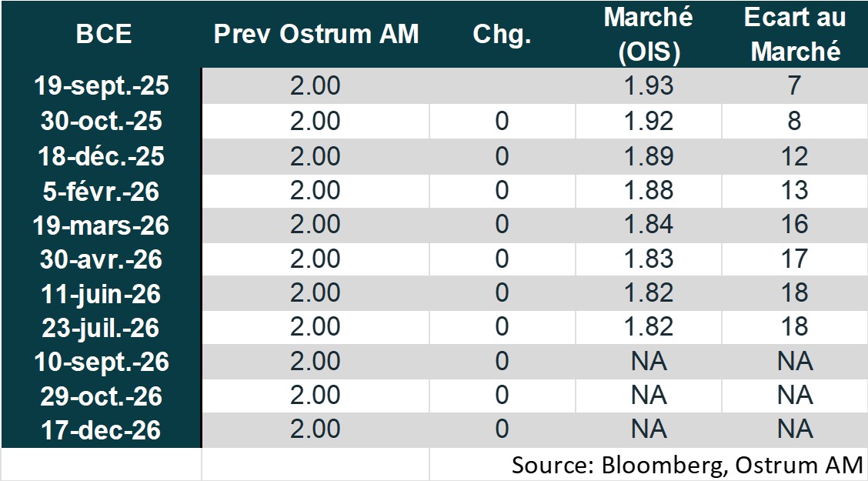The image size is (868, 481).
Task: Click the Source: Bloomberg, Ostrum AM text
Action: point(686,464)
